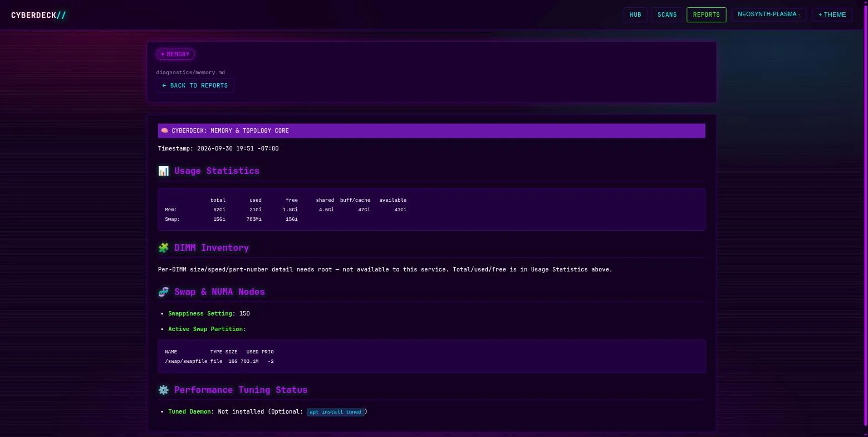Open the NEOSYNTH-PLASMA theme dropdown
The height and width of the screenshot is (437, 868).
pos(769,14)
